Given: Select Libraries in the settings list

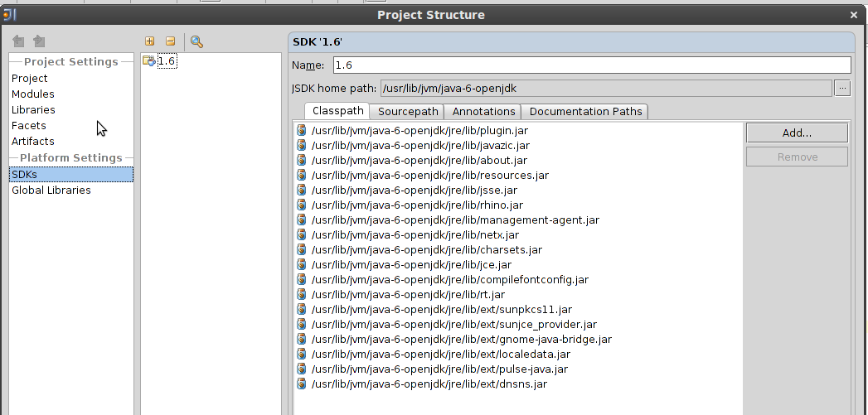Looking at the screenshot, I should pyautogui.click(x=33, y=110).
